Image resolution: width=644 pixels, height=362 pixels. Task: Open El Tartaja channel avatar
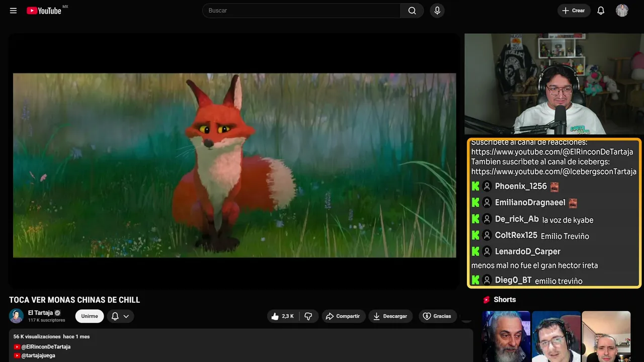click(17, 316)
